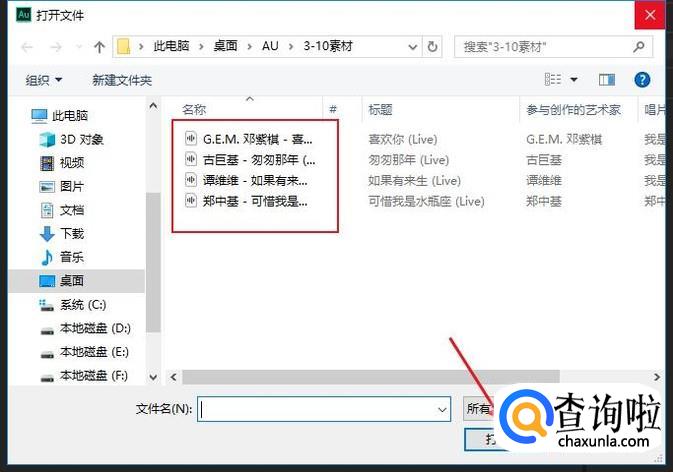This screenshot has width=673, height=472.
Task: Click the 桌面 desktop icon
Action: (x=47, y=281)
